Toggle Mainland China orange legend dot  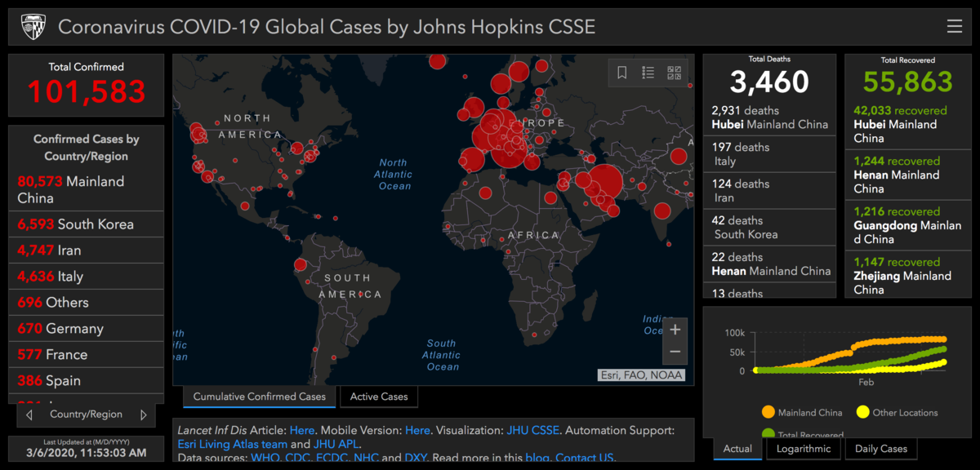pos(768,412)
